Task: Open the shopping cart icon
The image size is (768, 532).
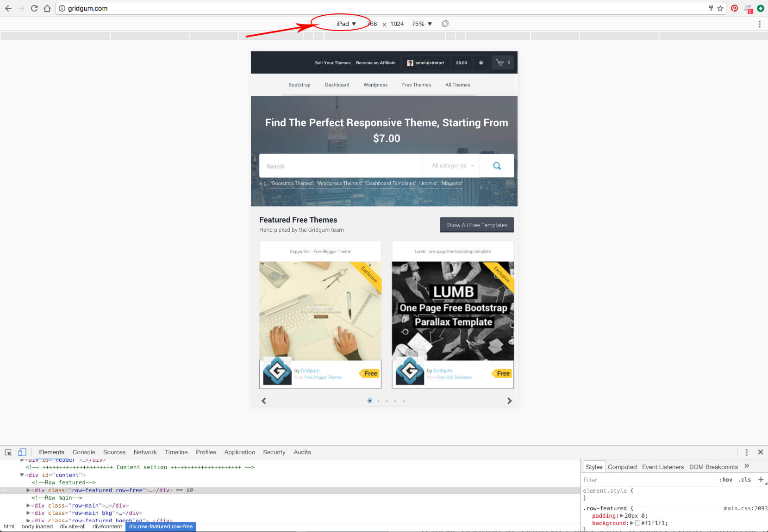Action: (x=503, y=62)
